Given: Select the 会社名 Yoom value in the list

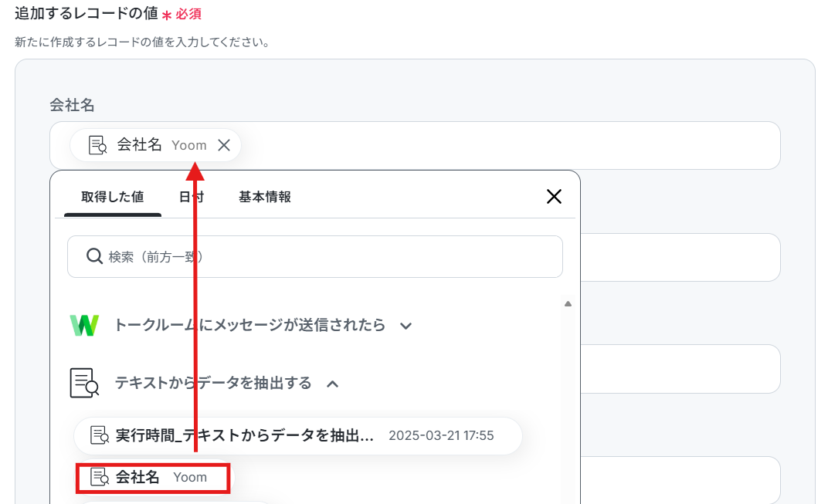Looking at the screenshot, I should pyautogui.click(x=153, y=478).
